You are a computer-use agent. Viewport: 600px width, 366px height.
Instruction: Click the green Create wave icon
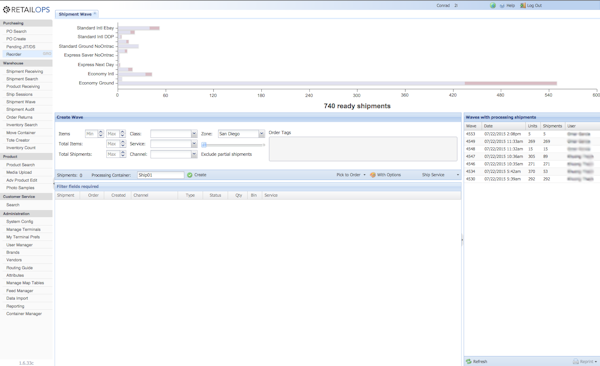tap(189, 175)
